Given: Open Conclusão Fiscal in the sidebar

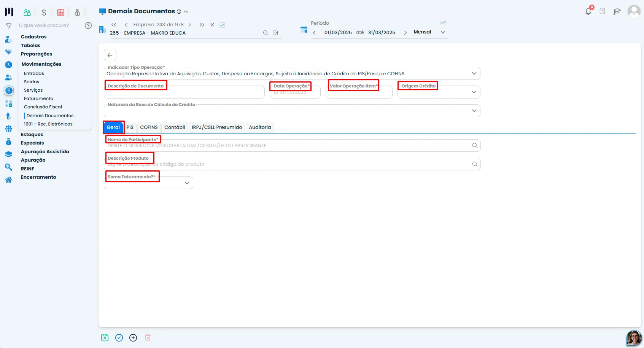Looking at the screenshot, I should point(43,107).
